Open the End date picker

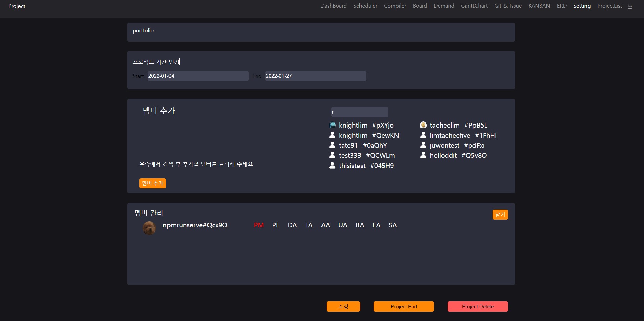coord(315,76)
